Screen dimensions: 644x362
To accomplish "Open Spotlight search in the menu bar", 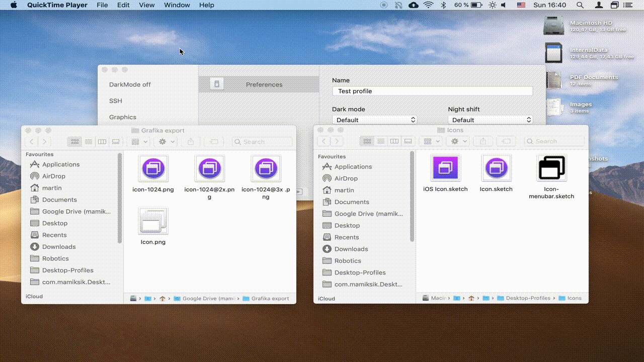I will 580,5.
